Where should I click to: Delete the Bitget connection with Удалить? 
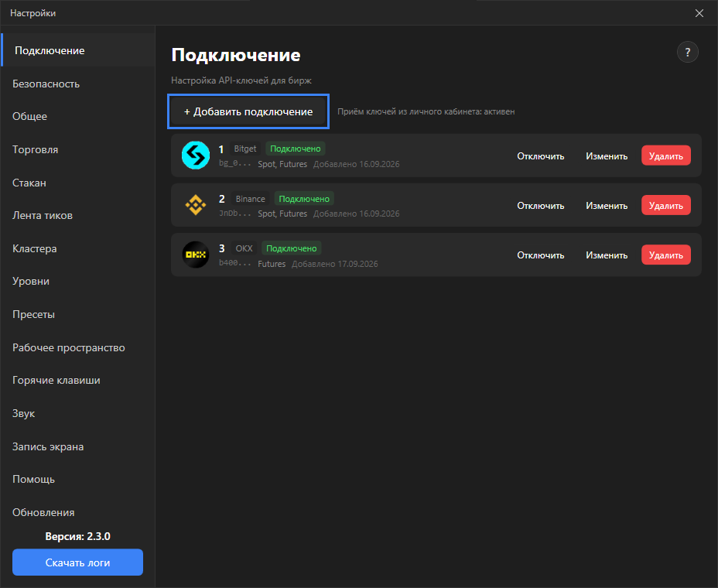[x=666, y=156]
